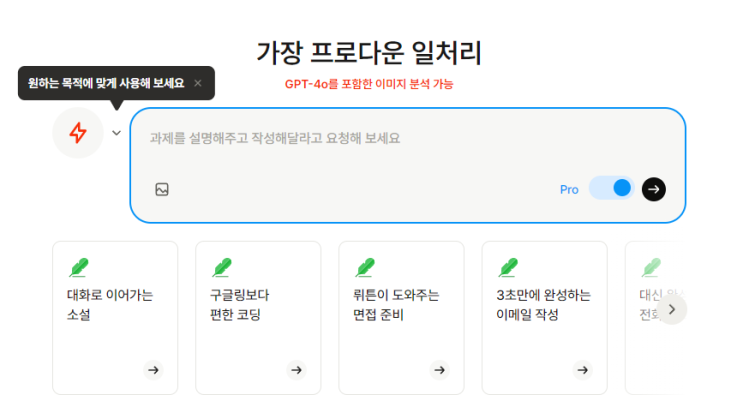
Task: Click the black send arrow button
Action: (654, 189)
